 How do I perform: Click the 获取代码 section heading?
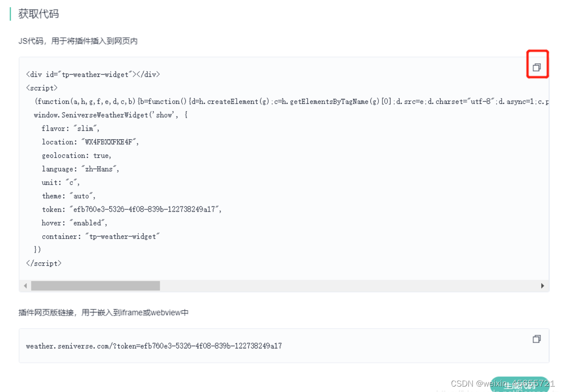[x=38, y=14]
